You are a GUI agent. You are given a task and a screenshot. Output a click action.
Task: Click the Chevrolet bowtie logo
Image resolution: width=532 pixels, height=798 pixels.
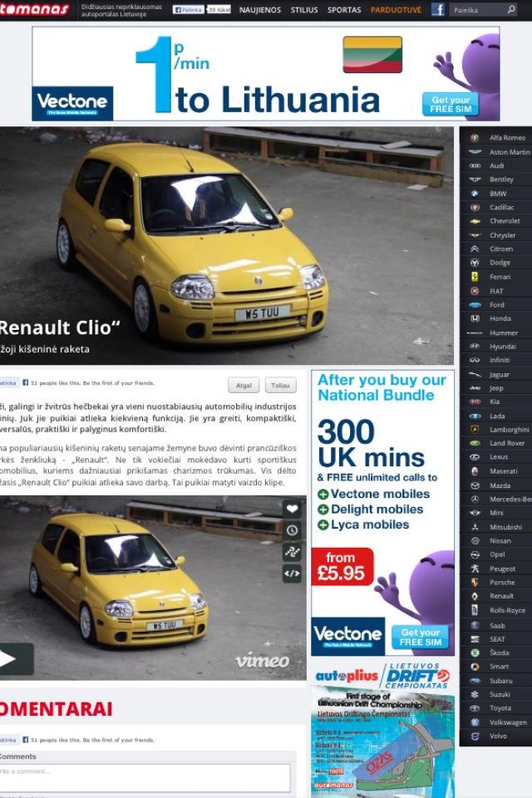point(475,221)
